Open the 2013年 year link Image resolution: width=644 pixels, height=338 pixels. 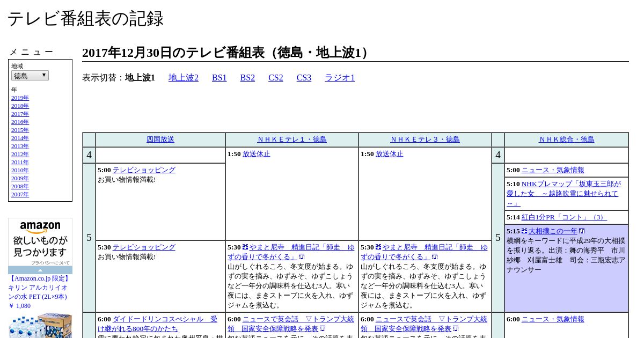click(x=20, y=146)
